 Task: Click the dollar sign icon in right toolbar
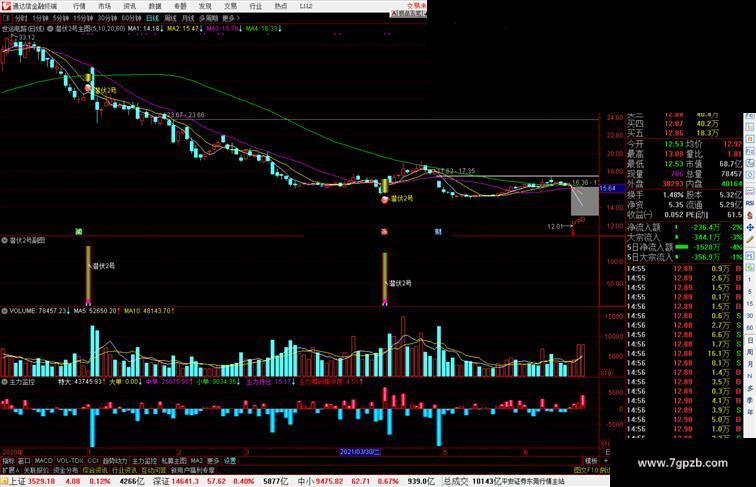(x=750, y=216)
